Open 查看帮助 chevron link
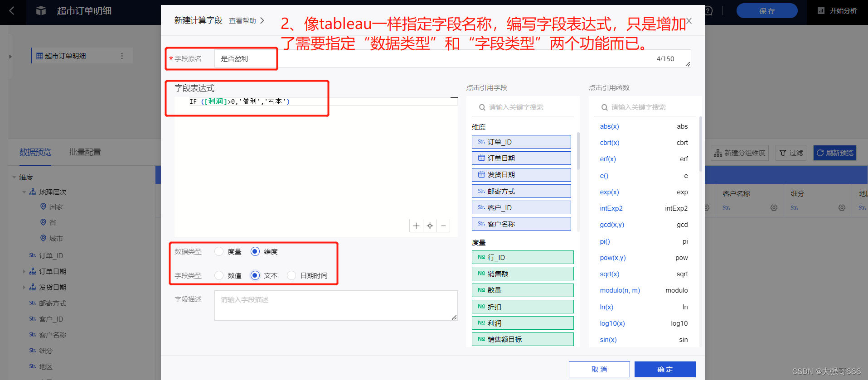868x380 pixels. tap(247, 20)
